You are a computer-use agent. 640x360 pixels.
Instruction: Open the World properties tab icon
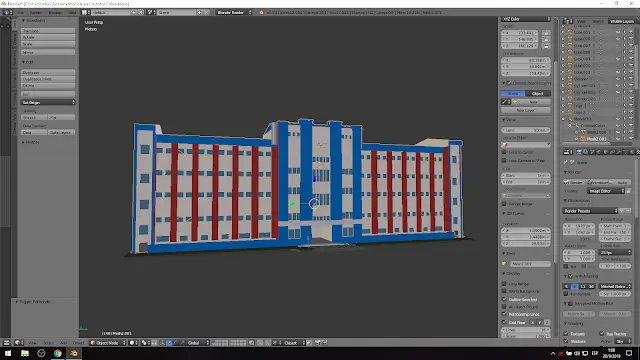599,152
